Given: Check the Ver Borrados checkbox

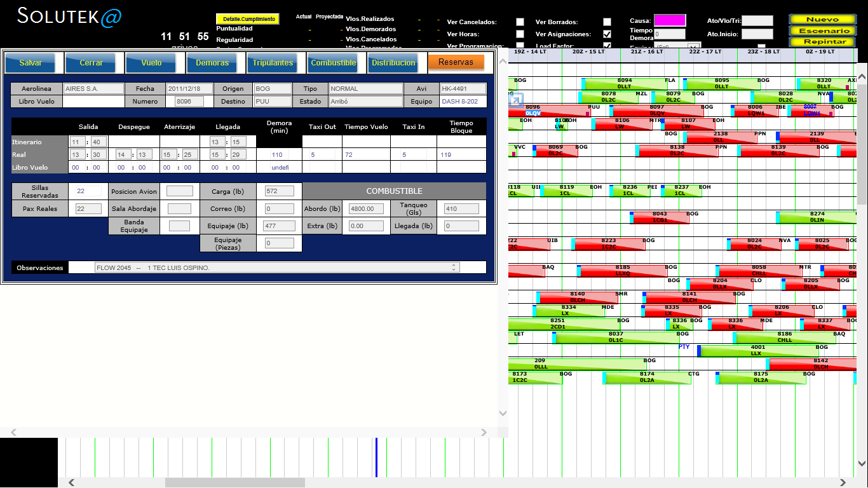Looking at the screenshot, I should coord(607,22).
